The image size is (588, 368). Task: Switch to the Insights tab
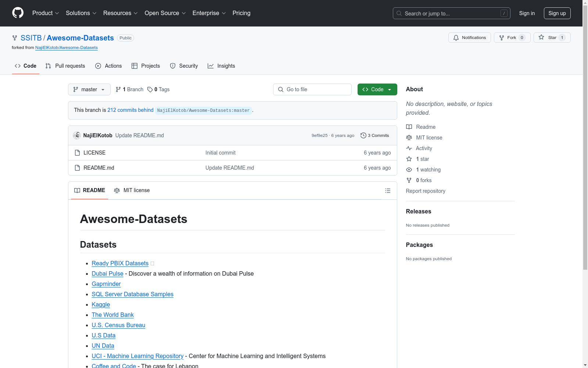click(x=221, y=66)
